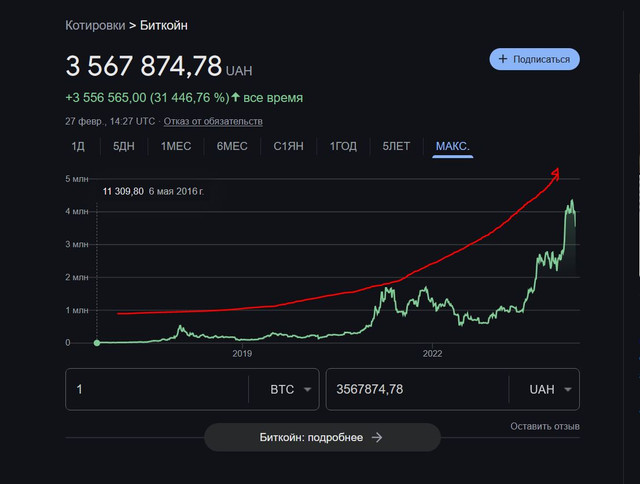Click the plus icon in subscribe button
Viewport: 640px width, 484px height.
(x=503, y=59)
